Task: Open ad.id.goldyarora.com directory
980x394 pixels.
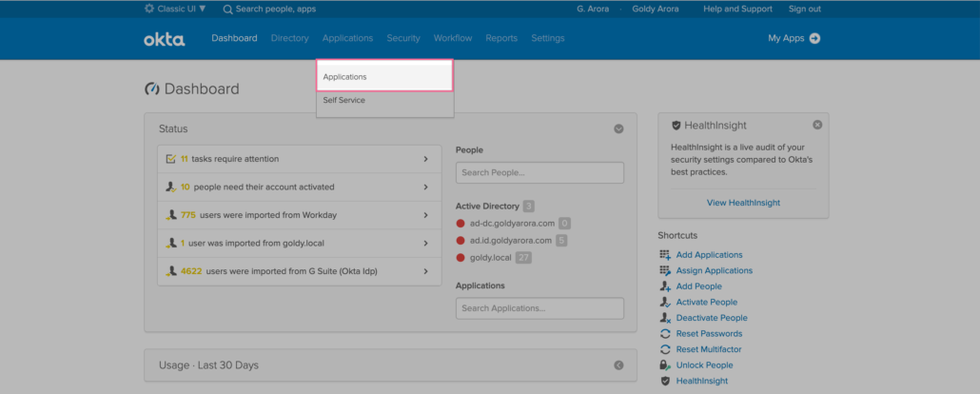Action: click(x=511, y=240)
